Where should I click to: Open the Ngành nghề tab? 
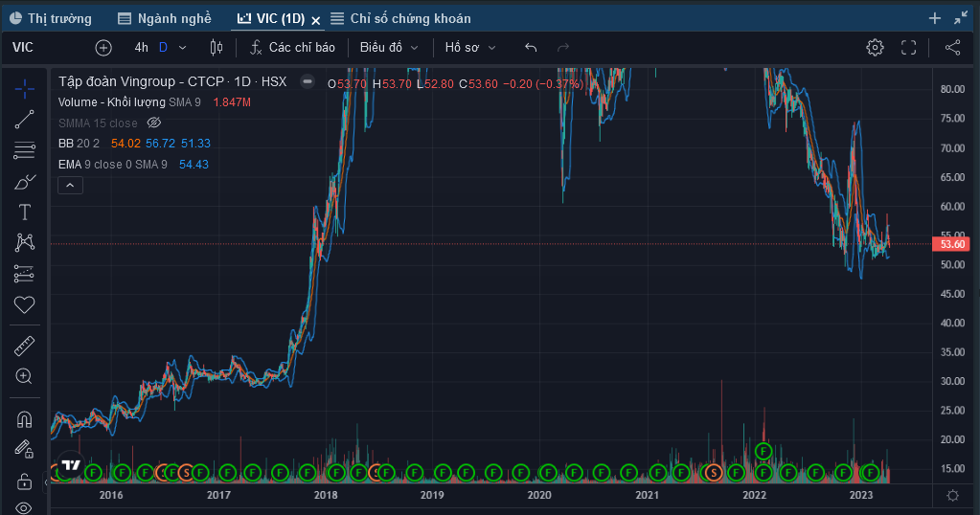[x=165, y=19]
